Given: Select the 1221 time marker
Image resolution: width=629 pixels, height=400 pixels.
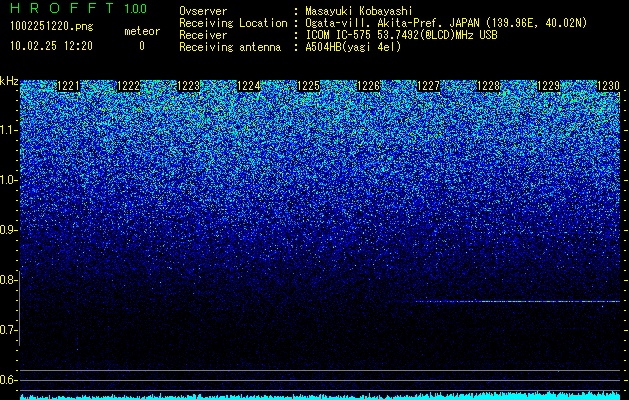Looking at the screenshot, I should click(69, 86).
